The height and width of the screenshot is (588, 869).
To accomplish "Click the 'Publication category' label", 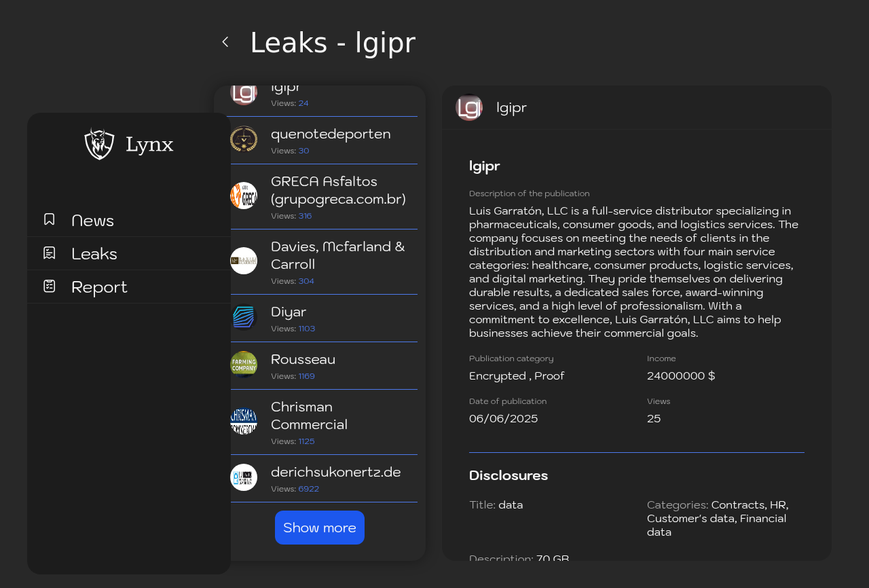I will tap(511, 359).
